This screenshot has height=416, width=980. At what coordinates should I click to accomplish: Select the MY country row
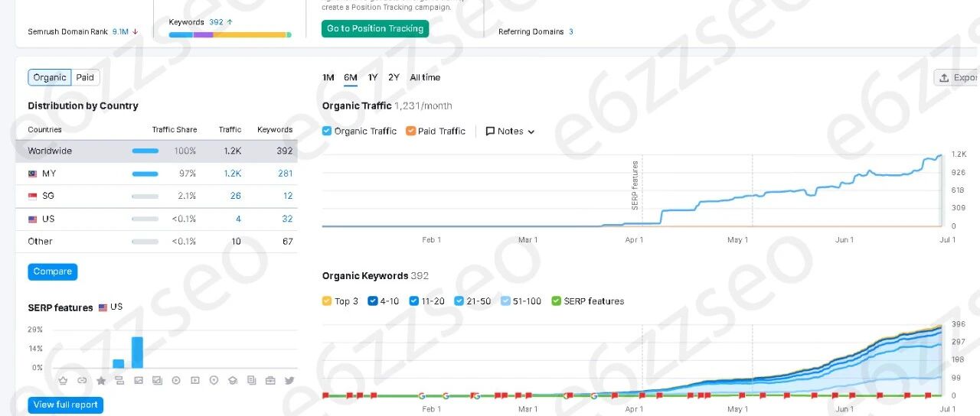tap(156, 174)
